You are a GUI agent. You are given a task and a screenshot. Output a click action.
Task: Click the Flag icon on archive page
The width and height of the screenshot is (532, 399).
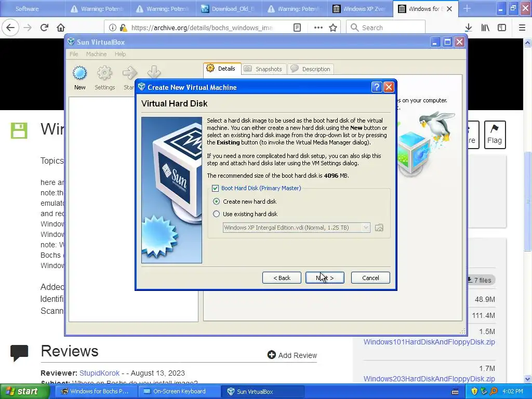pos(495,135)
